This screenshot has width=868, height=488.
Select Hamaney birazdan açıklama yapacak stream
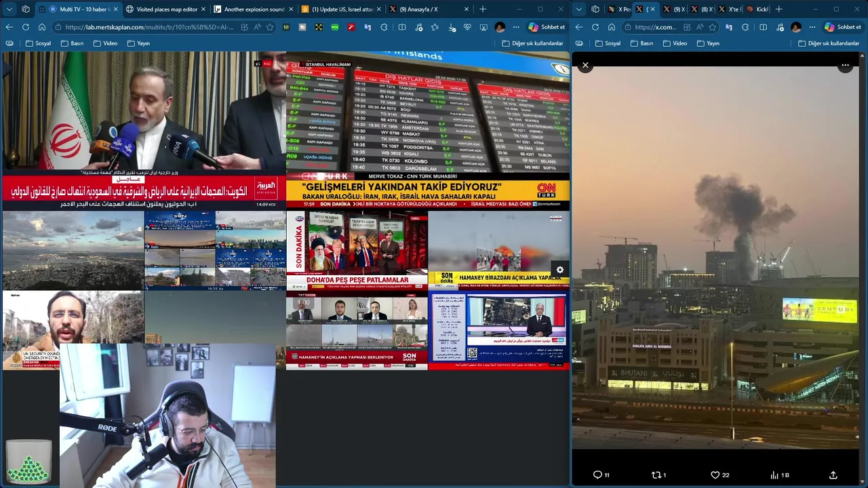pyautogui.click(x=499, y=250)
